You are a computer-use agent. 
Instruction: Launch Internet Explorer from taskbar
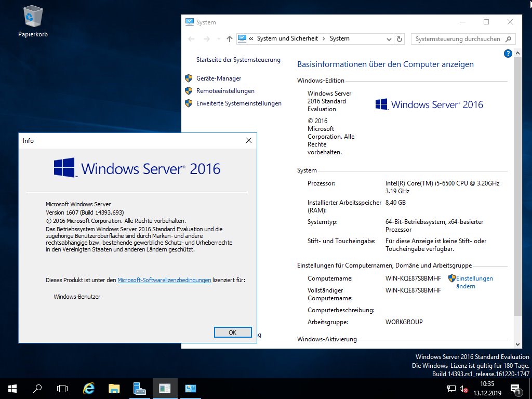point(89,389)
